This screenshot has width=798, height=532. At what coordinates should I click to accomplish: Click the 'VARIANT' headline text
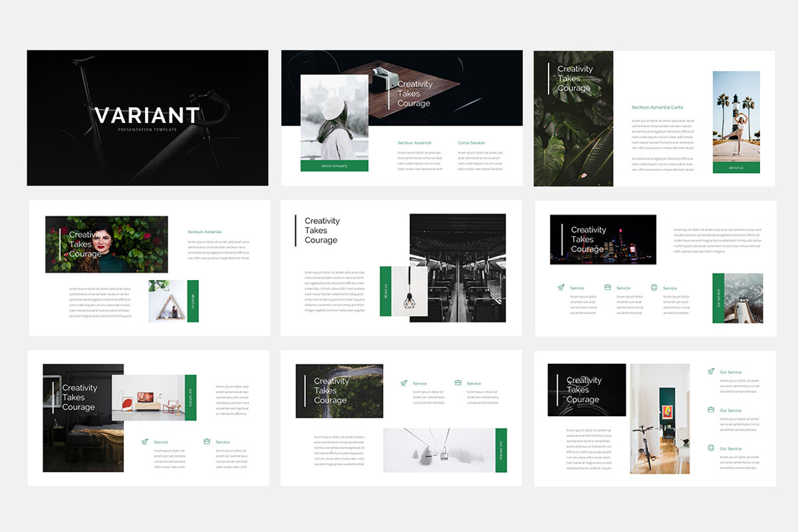pyautogui.click(x=147, y=115)
